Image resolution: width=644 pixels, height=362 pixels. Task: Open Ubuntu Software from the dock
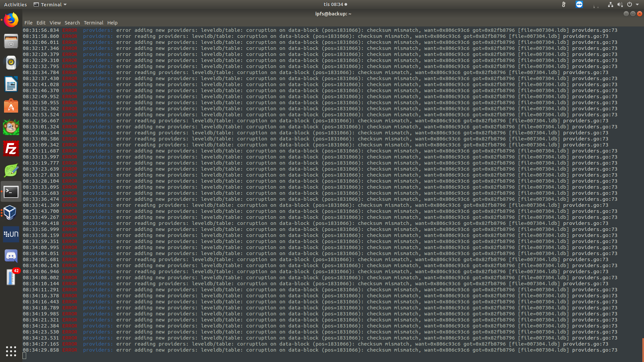(11, 106)
